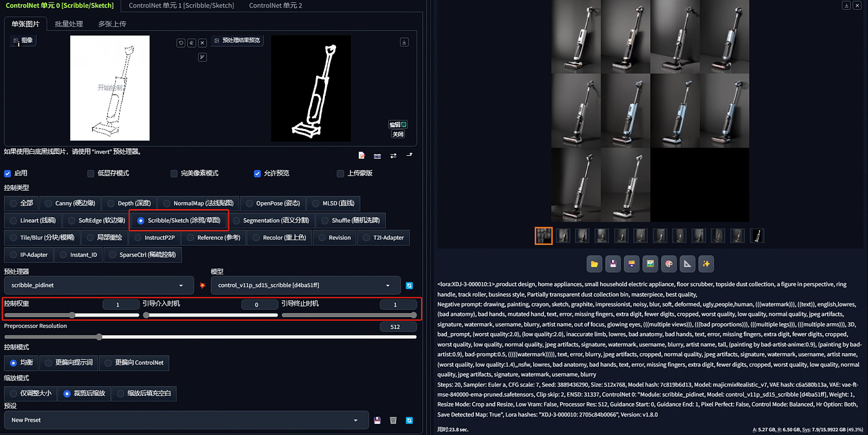Open the scribble_pidinet preprocessor dropdown

[99, 285]
